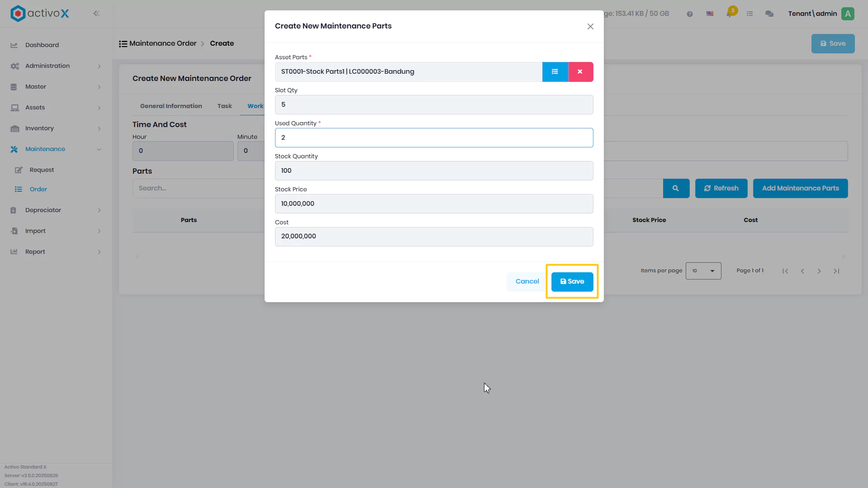
Task: Open the Request submenu item
Action: tap(42, 170)
